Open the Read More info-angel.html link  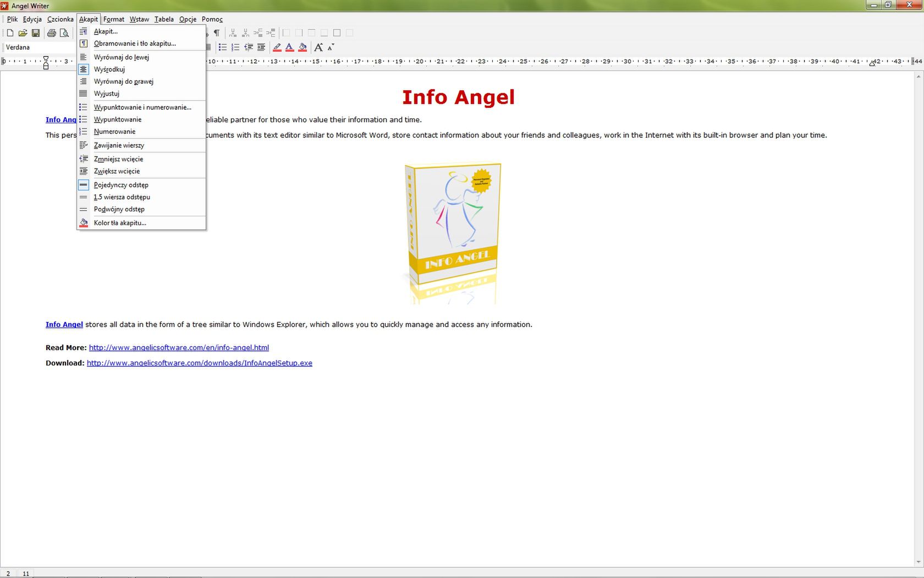[179, 348]
